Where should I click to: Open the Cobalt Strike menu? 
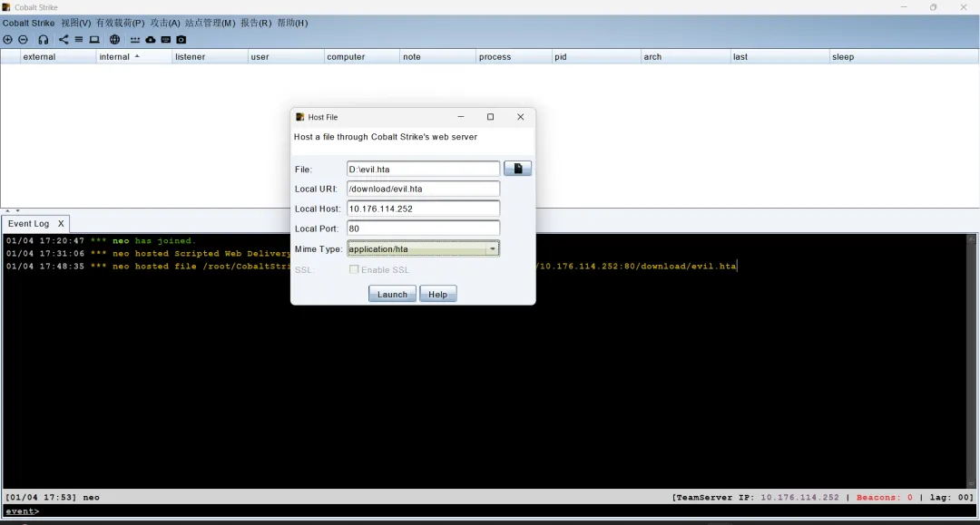tap(28, 23)
